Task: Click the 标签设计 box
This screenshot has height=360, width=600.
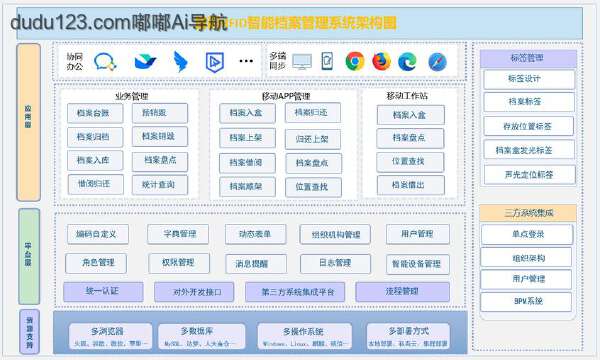Action: pyautogui.click(x=529, y=79)
